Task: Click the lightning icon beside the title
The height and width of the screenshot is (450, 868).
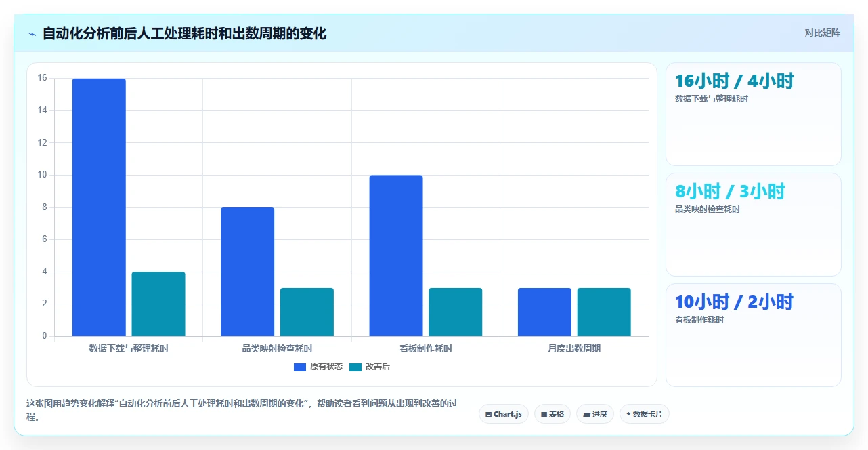Action: tap(32, 34)
